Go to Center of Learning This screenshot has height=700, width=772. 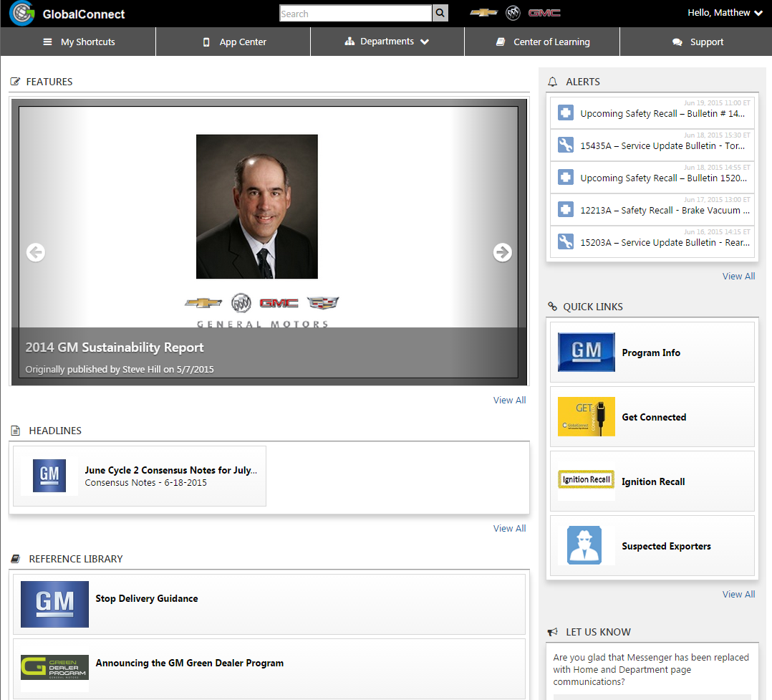pyautogui.click(x=542, y=42)
